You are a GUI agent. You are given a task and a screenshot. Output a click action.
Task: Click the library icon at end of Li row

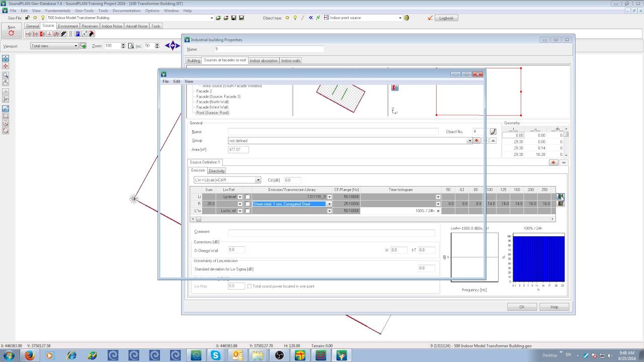[x=560, y=197]
